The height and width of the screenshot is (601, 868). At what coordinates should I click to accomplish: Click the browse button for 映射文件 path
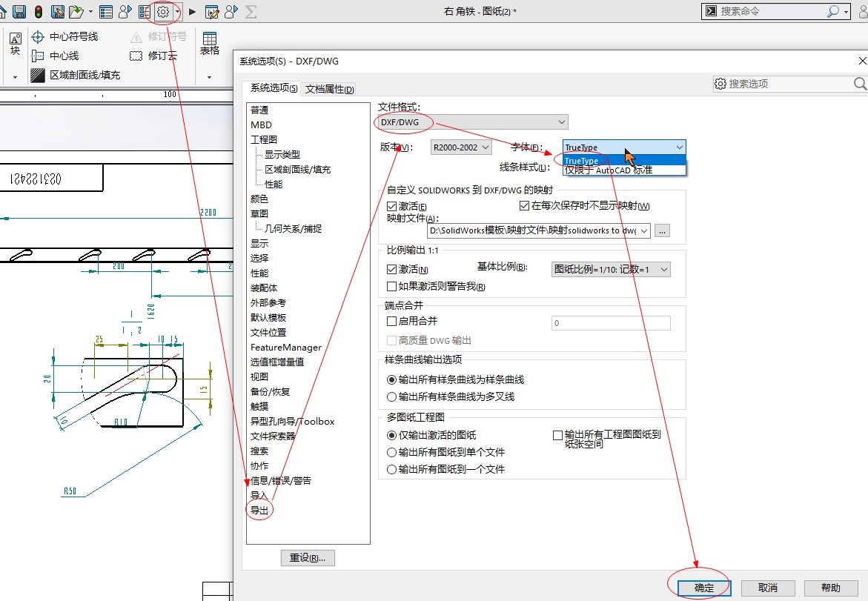click(x=661, y=230)
